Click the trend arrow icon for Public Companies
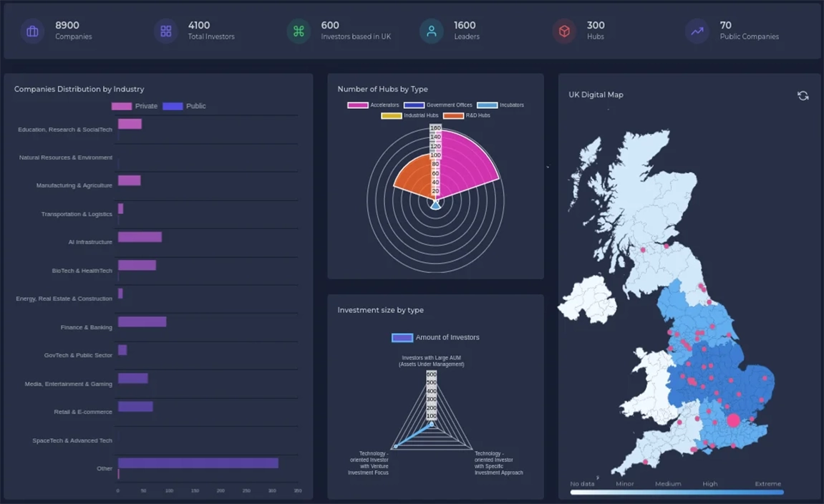Viewport: 824px width, 504px height. [697, 31]
